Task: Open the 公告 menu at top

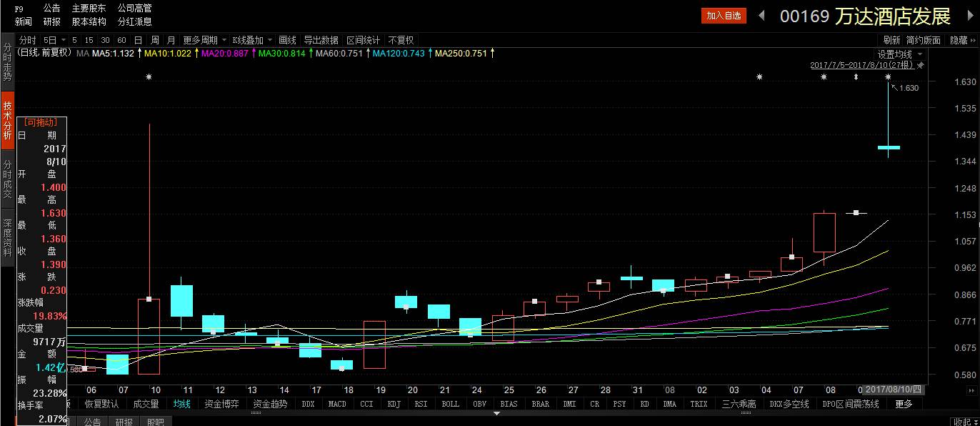Action: (x=51, y=8)
